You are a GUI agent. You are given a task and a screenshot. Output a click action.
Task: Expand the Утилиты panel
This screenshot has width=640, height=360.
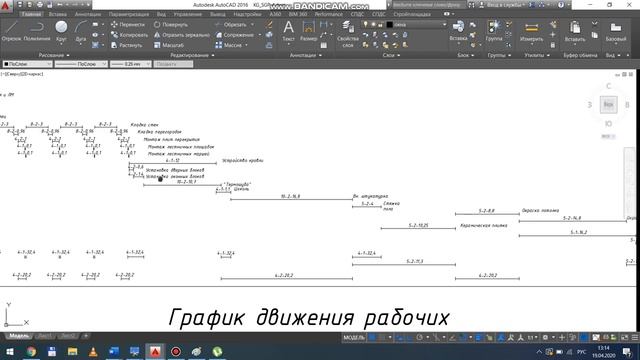pos(537,55)
